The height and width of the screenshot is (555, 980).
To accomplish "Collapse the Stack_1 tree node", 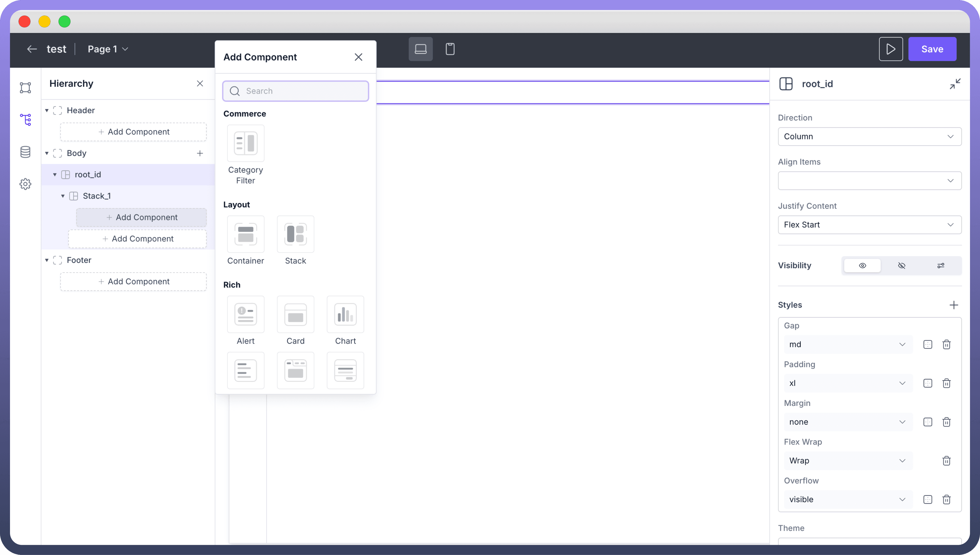I will pyautogui.click(x=63, y=196).
